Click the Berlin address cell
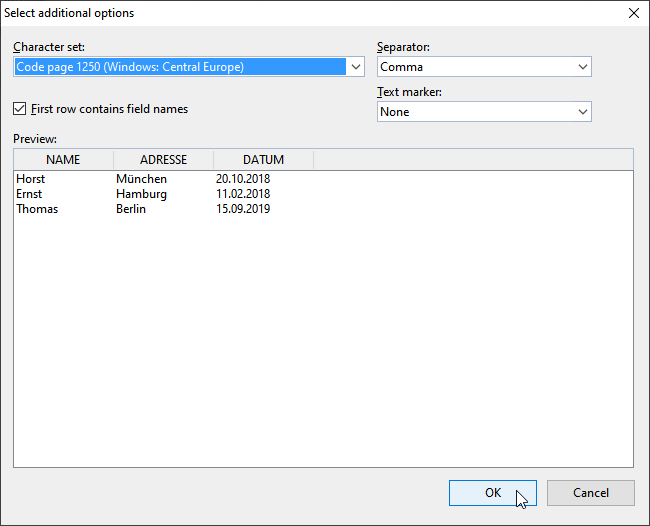The image size is (650, 526). (131, 209)
